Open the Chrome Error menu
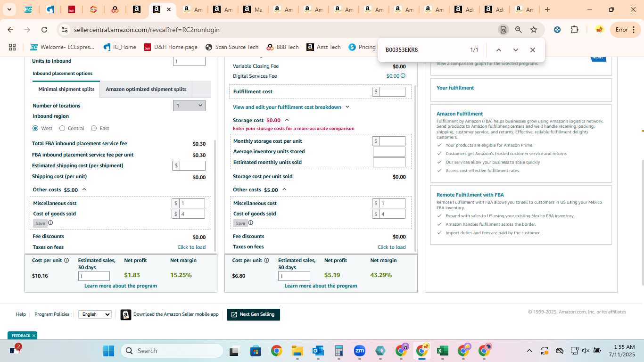644x362 pixels. (x=626, y=30)
